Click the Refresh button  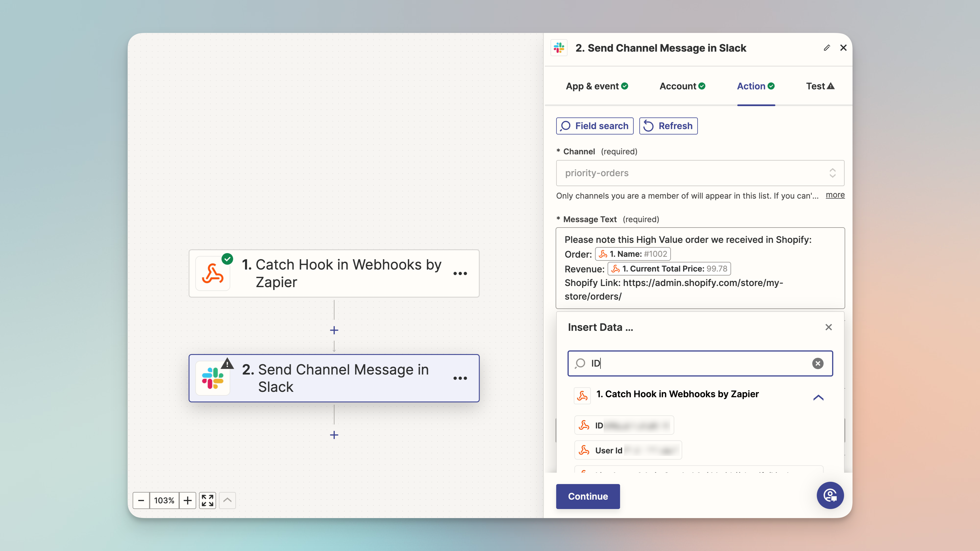point(668,126)
